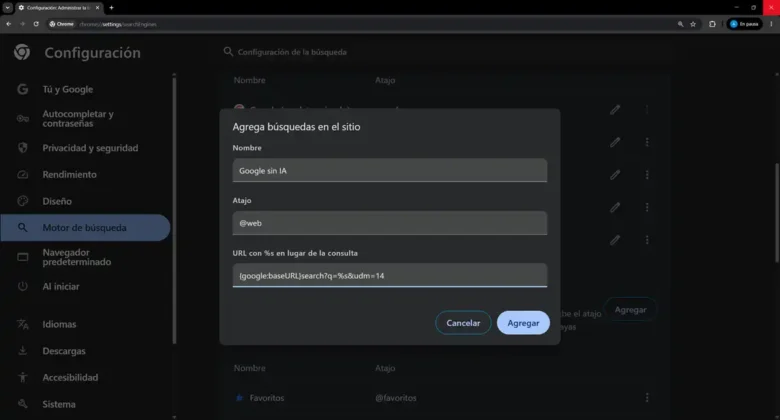Click the Chrome site info chip
The image size is (780, 420).
[62, 24]
